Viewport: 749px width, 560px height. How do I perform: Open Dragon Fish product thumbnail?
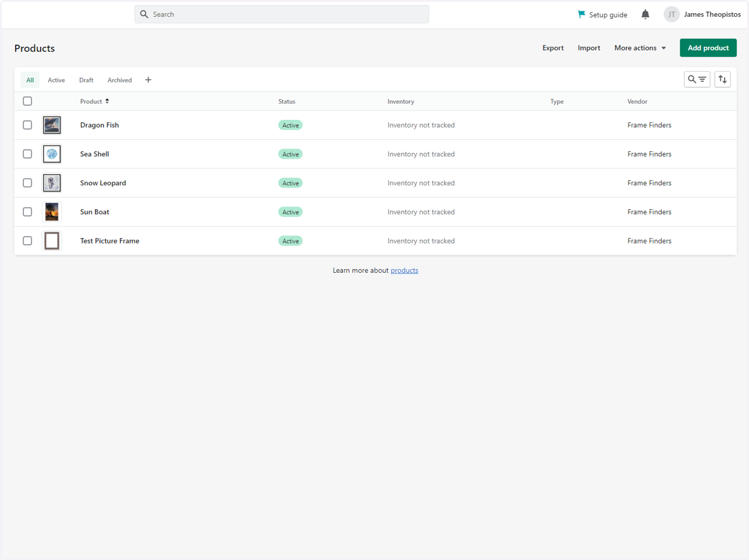click(52, 125)
